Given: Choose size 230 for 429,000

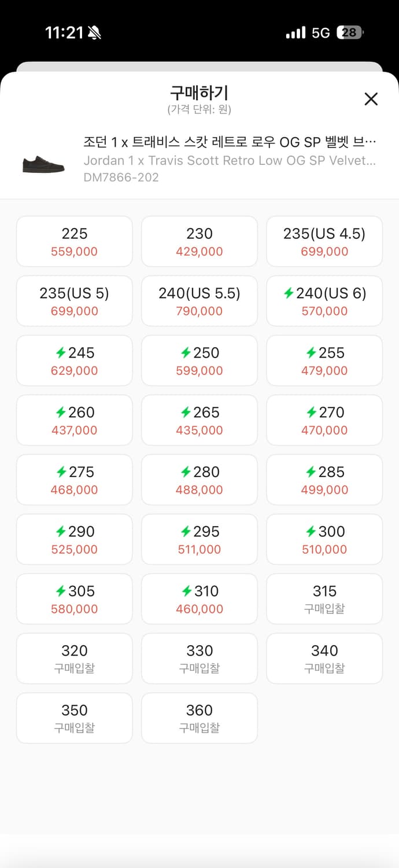Looking at the screenshot, I should point(199,241).
